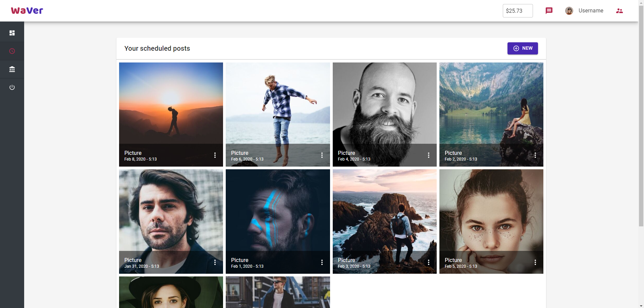Screen dimensions: 644x308
Task: Open contacts using the people icon
Action: pos(619,10)
